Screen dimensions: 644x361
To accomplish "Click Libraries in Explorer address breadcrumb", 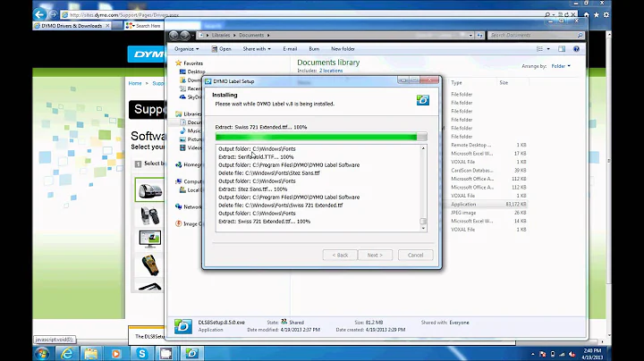I will (221, 35).
